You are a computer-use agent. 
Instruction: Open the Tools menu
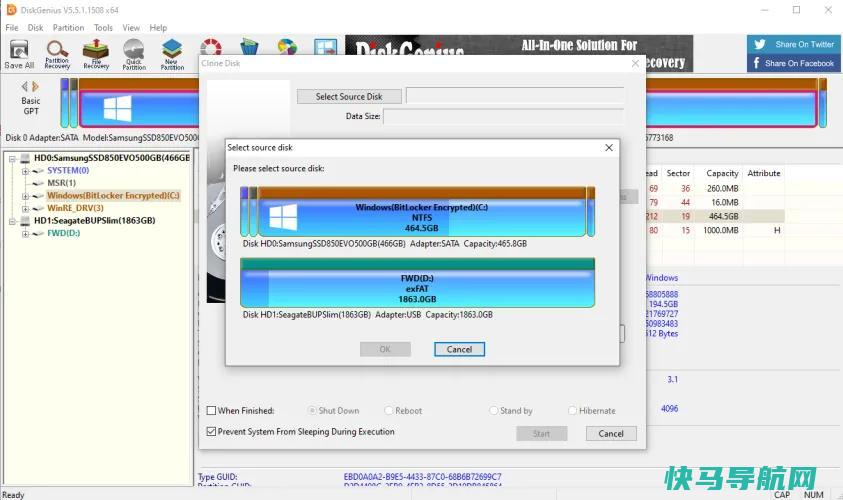[103, 27]
